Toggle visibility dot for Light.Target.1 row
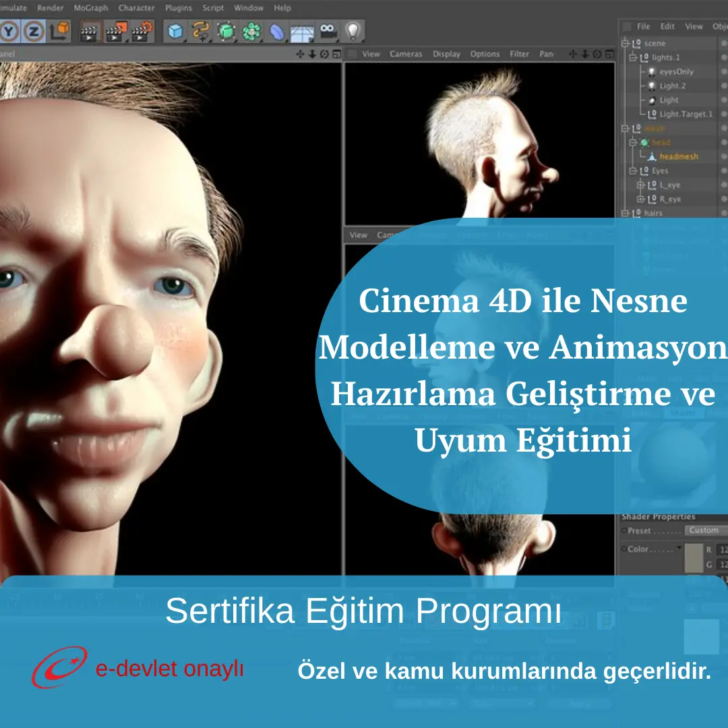 coord(723,114)
